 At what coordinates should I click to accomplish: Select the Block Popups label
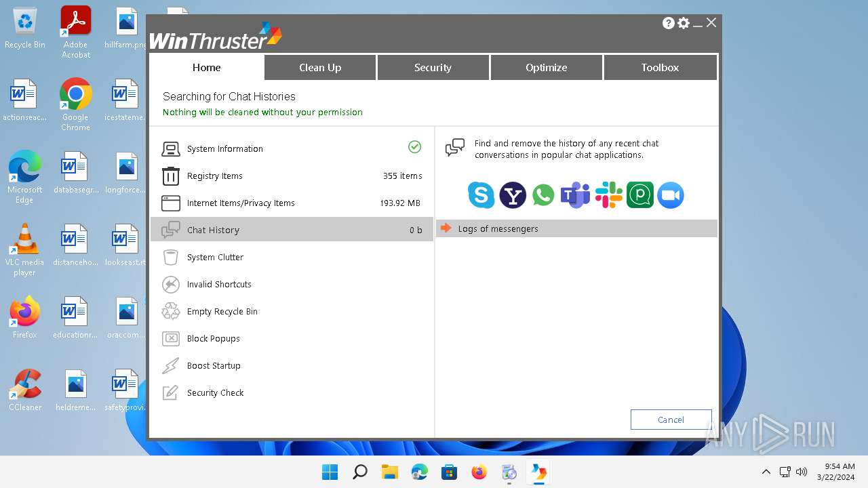[214, 339]
